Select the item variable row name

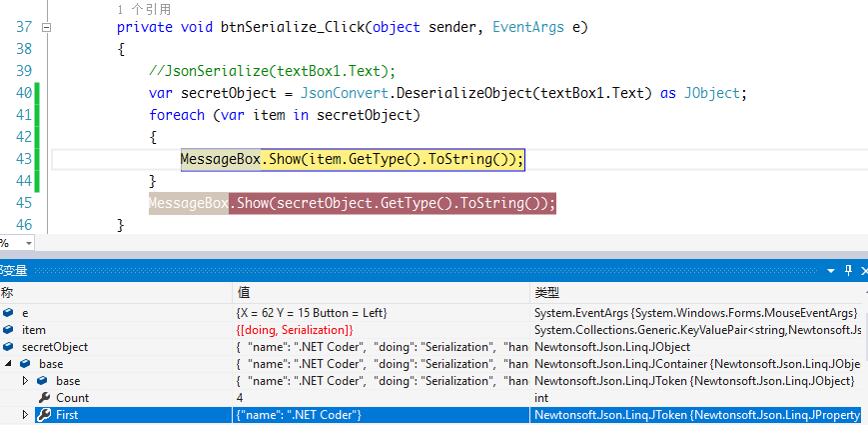(x=34, y=330)
